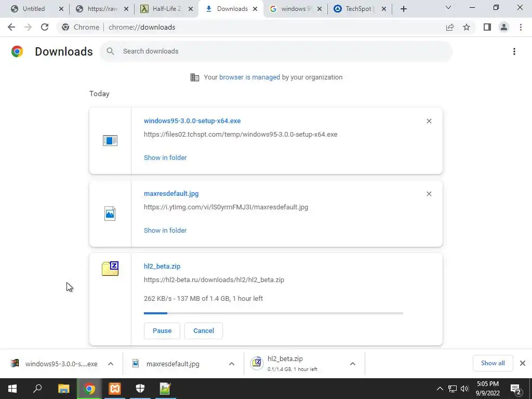The image size is (532, 399).
Task: Open the hl2_beta.zip file link
Action: (x=162, y=267)
